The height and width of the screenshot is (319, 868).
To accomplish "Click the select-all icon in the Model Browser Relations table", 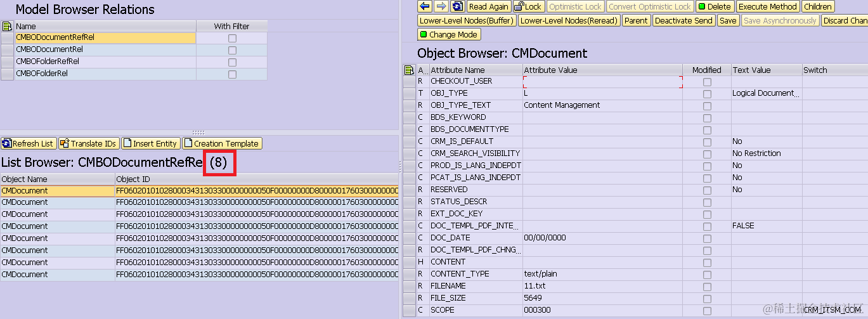I will click(x=7, y=26).
